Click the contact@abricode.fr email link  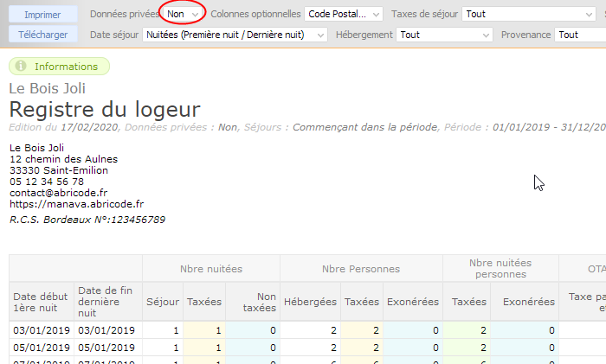click(x=58, y=193)
